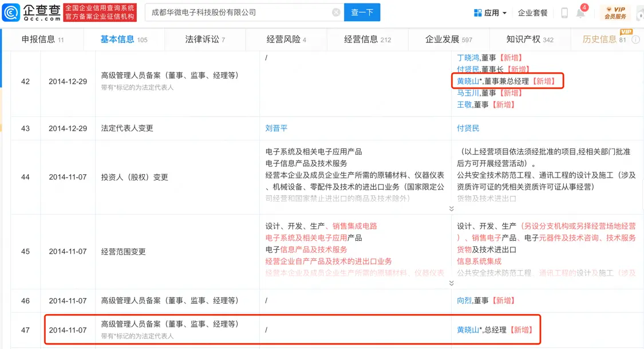Click 经营范围变更 in row 45
644x349 pixels.
123,252
